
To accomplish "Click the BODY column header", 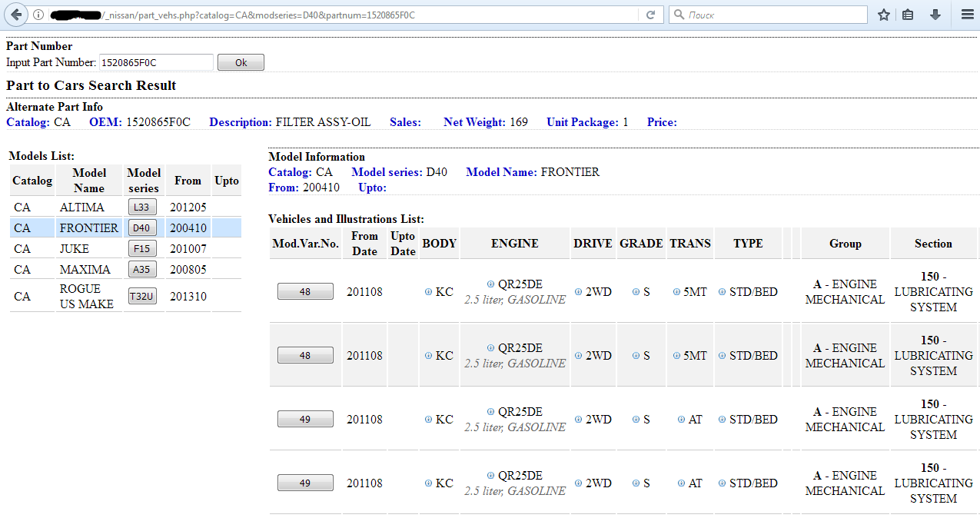I will 440,243.
